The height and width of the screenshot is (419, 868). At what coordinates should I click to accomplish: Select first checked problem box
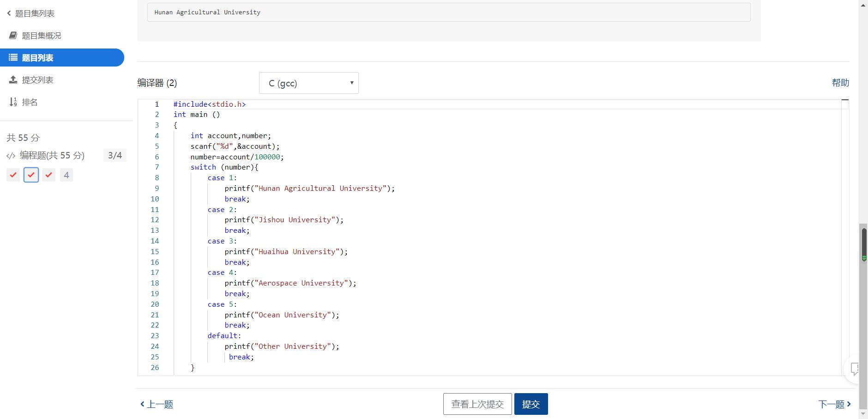click(13, 175)
